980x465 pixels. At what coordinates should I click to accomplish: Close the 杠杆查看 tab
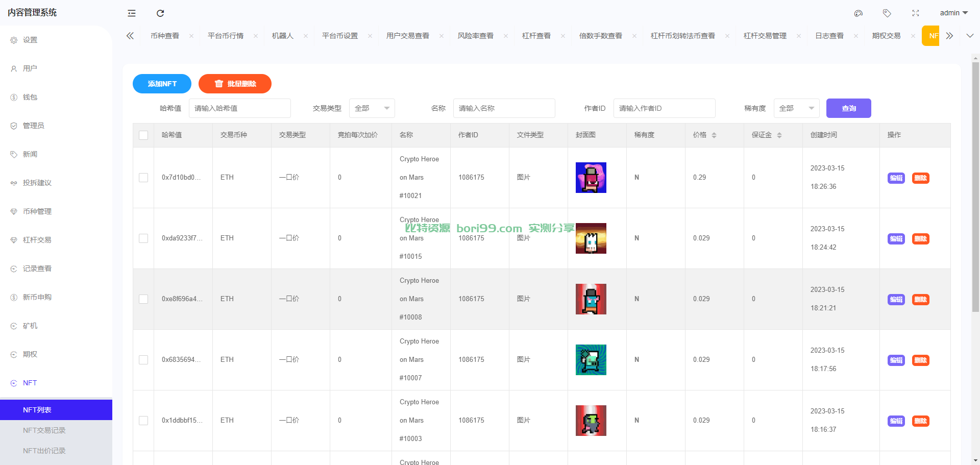point(563,36)
